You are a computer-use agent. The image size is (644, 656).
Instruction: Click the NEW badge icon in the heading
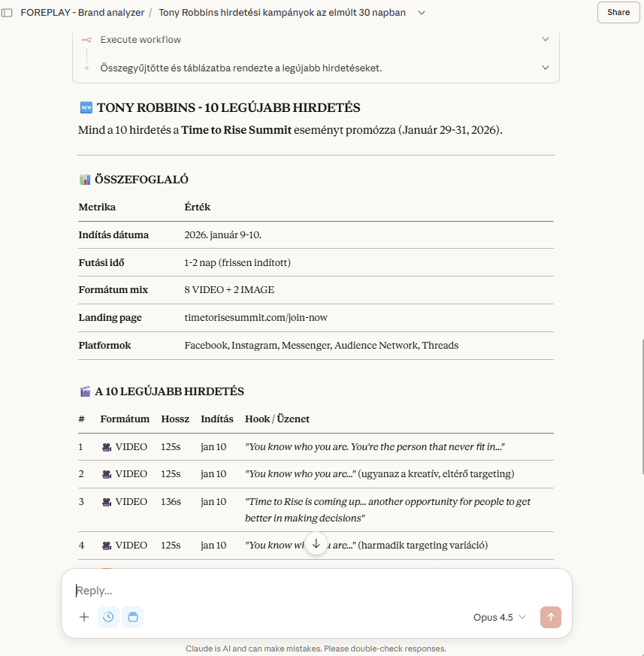[86, 107]
